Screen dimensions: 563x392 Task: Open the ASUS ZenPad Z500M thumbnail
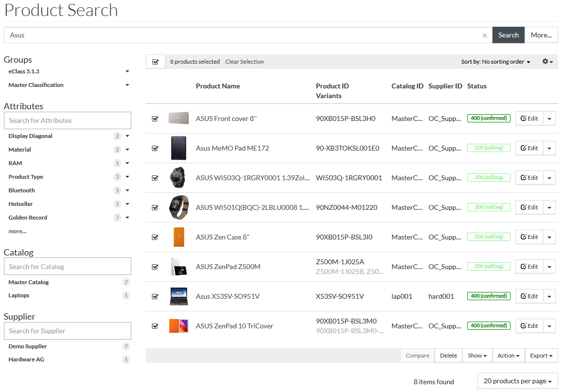[178, 267]
